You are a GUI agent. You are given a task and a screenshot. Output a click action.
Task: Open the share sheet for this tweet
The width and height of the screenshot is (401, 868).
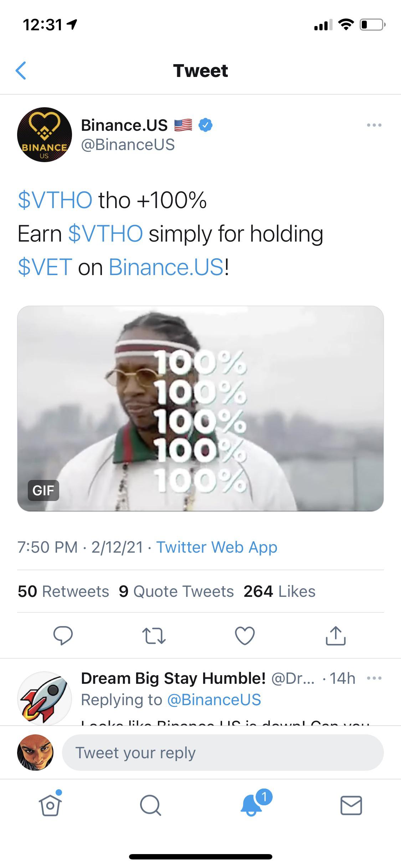[335, 636]
